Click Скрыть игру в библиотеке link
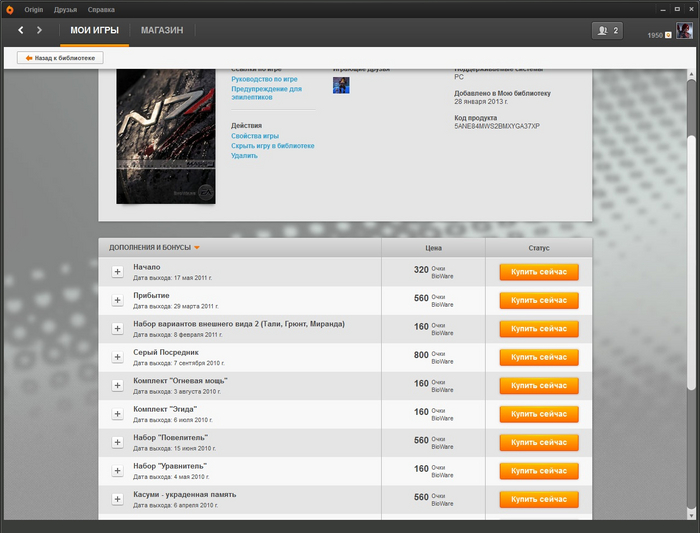 tap(273, 146)
